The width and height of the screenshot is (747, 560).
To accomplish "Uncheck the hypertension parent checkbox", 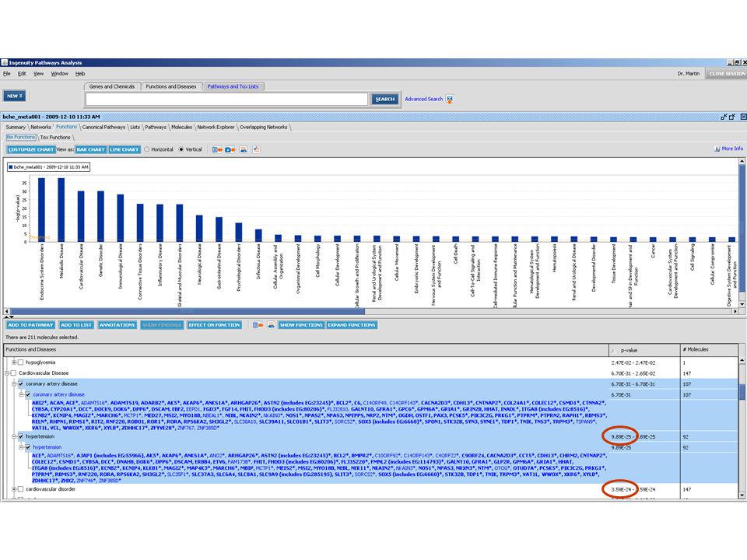I will (x=20, y=436).
